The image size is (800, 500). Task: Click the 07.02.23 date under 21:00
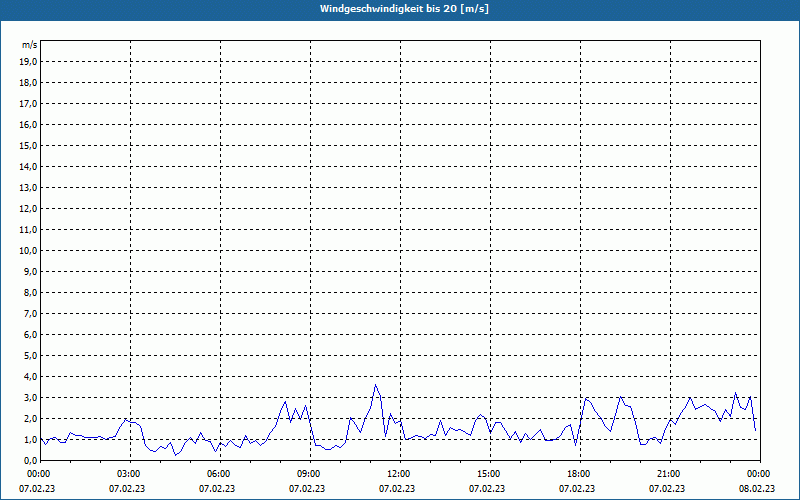click(667, 488)
